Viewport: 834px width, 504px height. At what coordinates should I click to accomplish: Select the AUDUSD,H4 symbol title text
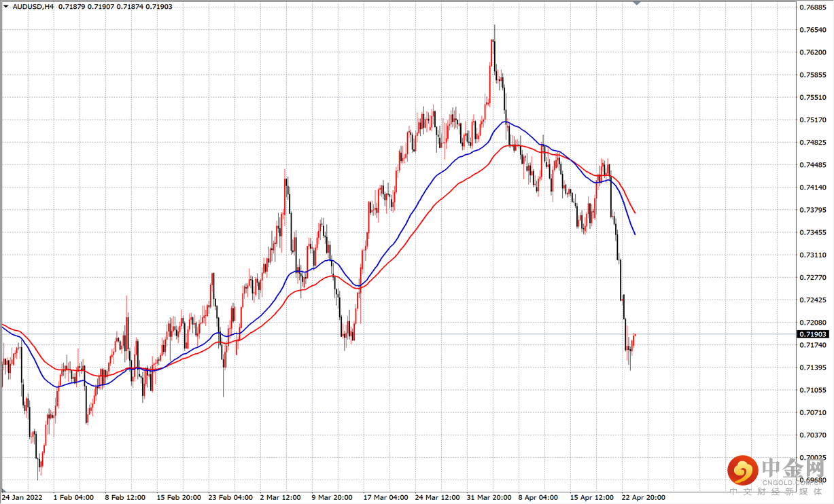pos(33,7)
